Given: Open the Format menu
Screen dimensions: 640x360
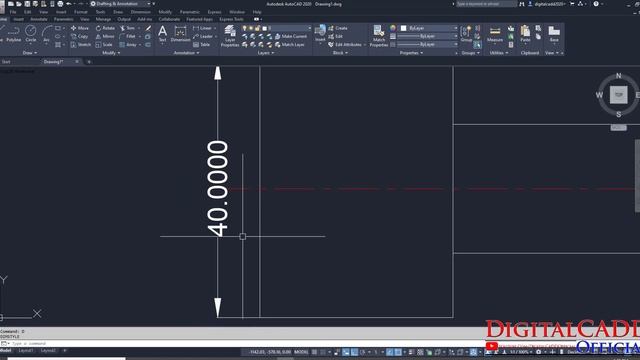Looking at the screenshot, I should 80,12.
